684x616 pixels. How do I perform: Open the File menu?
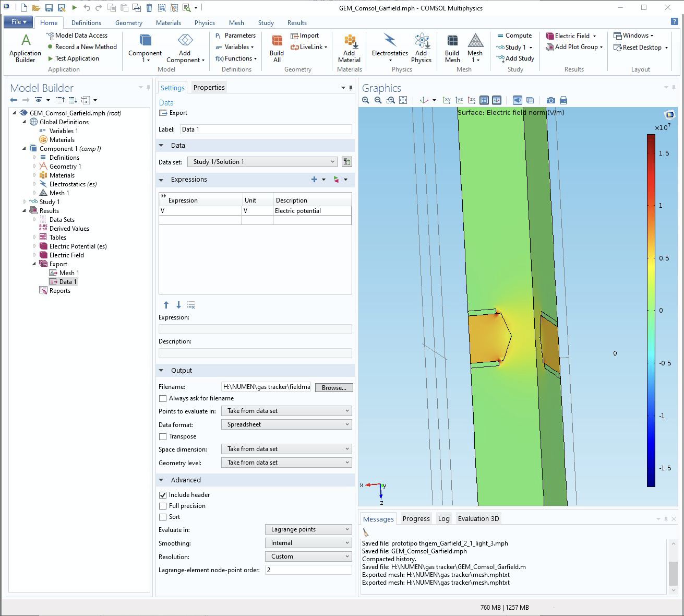point(19,22)
